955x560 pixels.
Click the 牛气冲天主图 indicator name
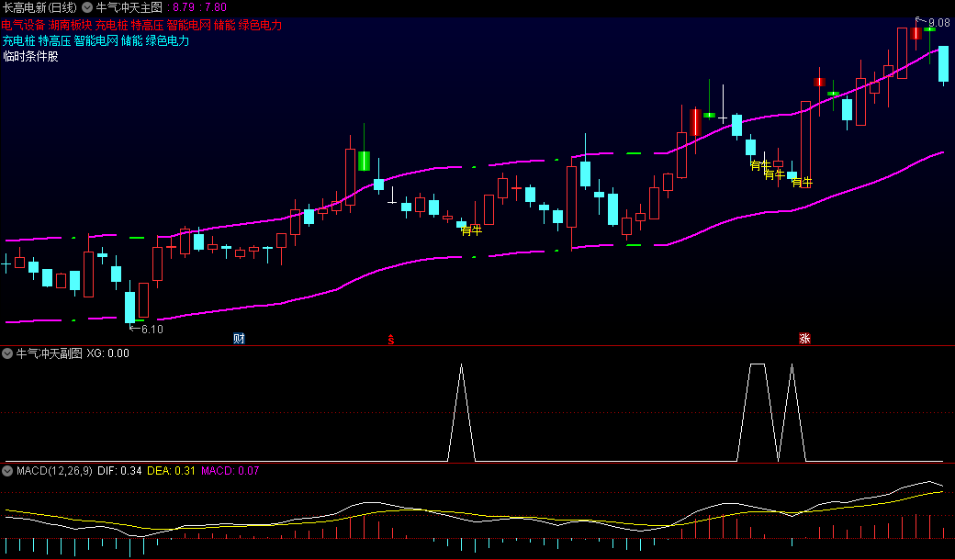click(x=129, y=8)
